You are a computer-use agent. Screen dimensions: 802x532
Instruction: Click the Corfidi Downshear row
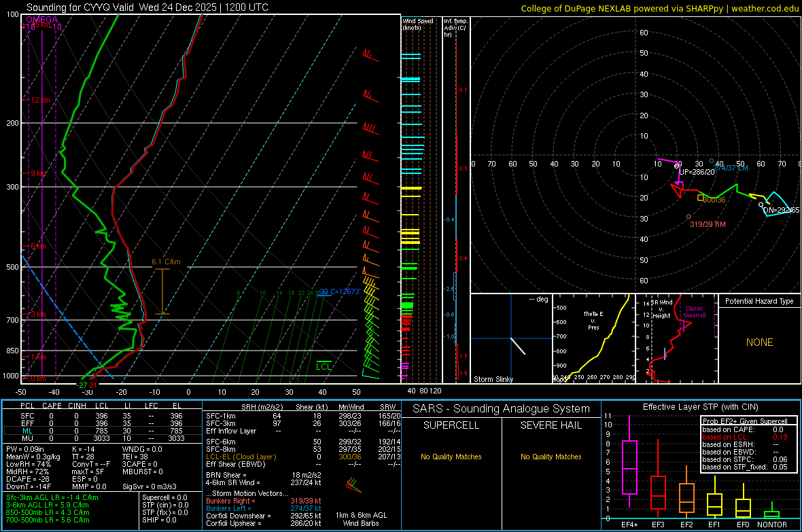264,516
